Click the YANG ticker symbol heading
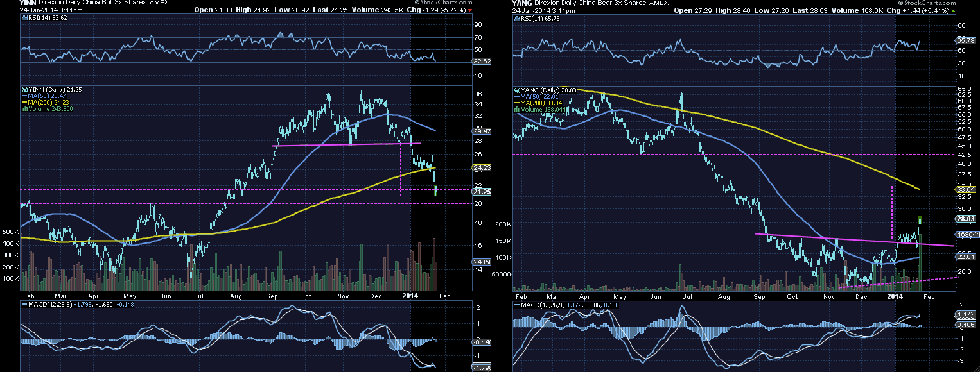 (x=523, y=3)
